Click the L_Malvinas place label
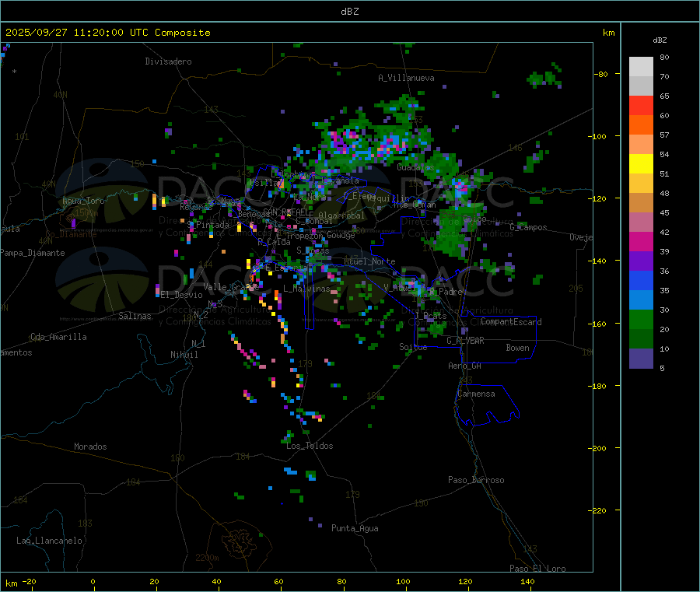Viewport: 700px width, 592px height. (x=306, y=289)
